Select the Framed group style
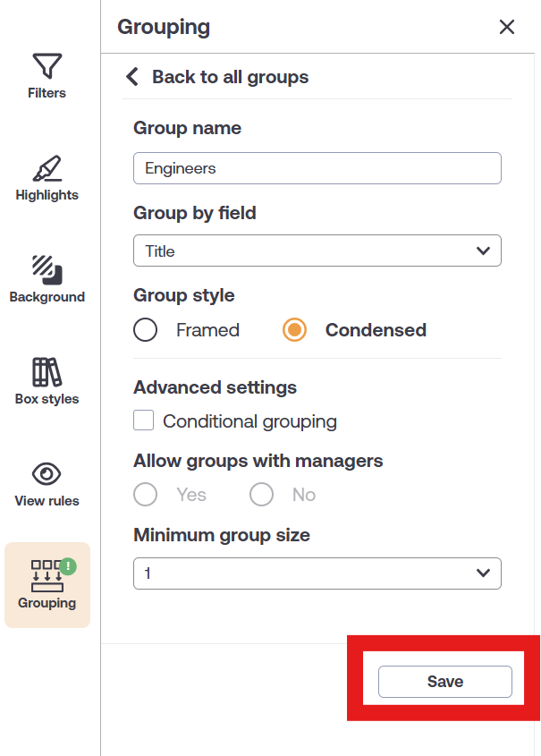The image size is (541, 756). point(145,329)
